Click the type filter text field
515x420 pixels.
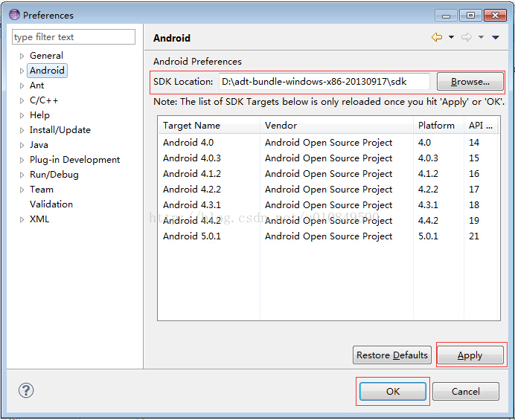tap(74, 36)
